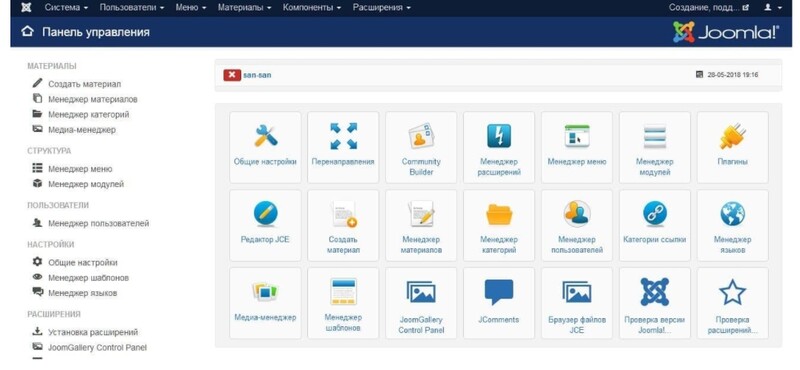Open Менеджер материалов in the sidebar

(85, 99)
